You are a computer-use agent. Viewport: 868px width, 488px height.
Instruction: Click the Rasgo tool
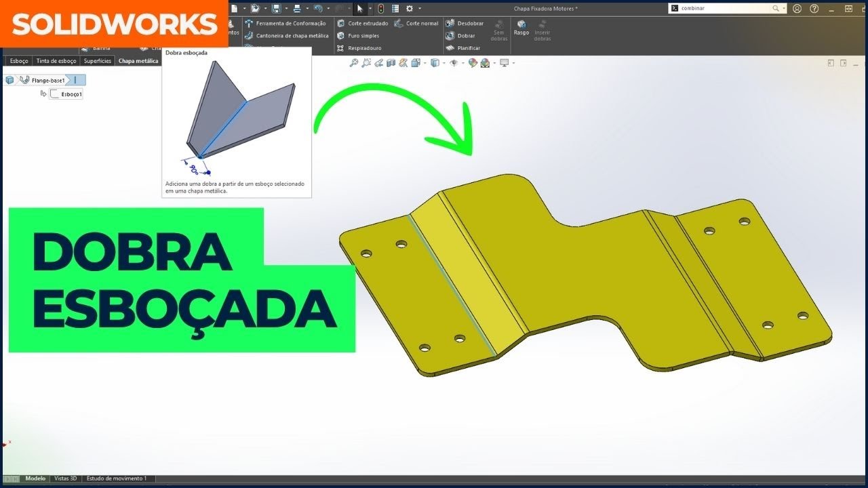pyautogui.click(x=521, y=27)
